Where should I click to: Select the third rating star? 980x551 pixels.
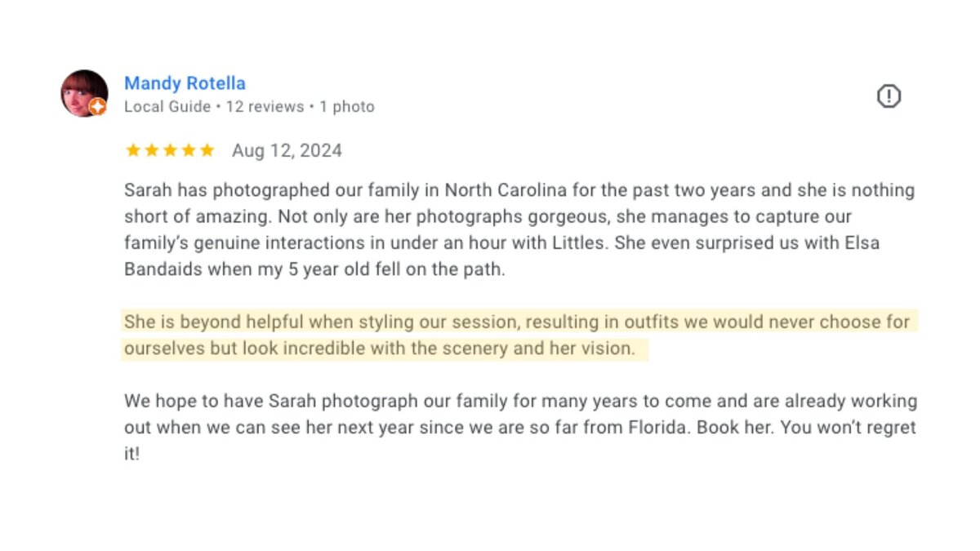(170, 150)
